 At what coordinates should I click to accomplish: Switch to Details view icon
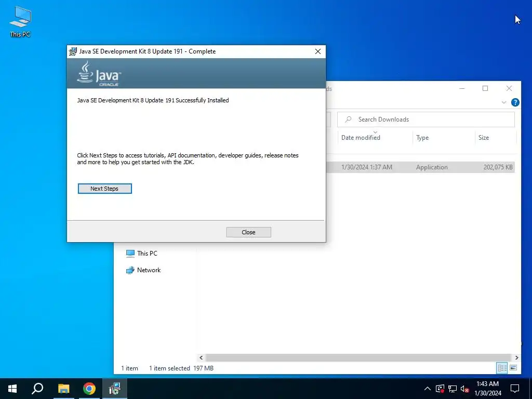[x=502, y=368]
